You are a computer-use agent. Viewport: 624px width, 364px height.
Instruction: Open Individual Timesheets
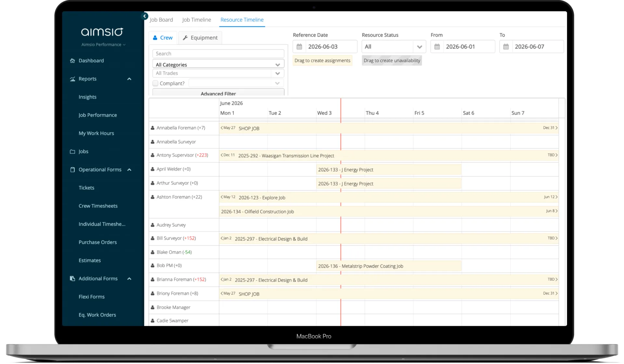coord(102,224)
